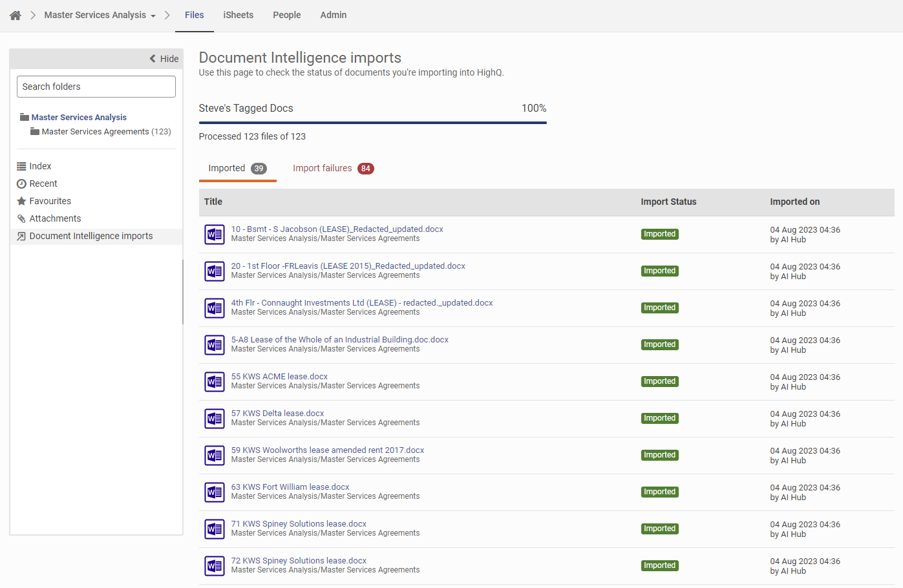Open the Master Services Agreements subfolder
Viewport: 903px width, 588px height.
point(95,132)
